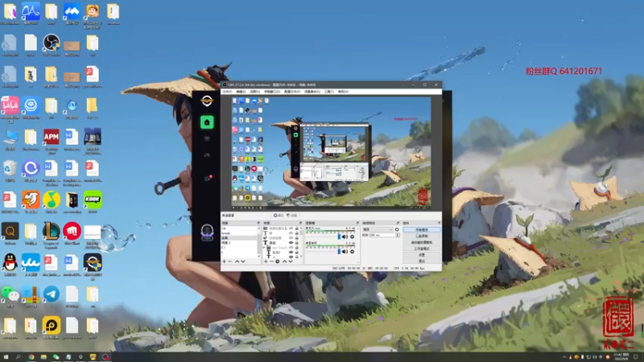644x362 pixels.
Task: Open the Recycle Bin desktop icon
Action: (x=10, y=171)
